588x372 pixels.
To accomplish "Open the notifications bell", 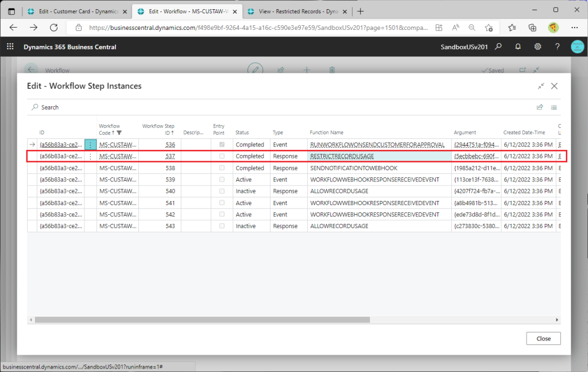I will click(518, 46).
